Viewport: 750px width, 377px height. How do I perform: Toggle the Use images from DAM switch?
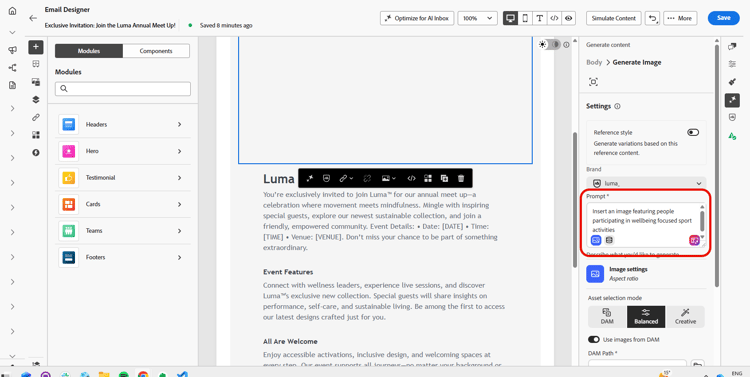pyautogui.click(x=594, y=340)
